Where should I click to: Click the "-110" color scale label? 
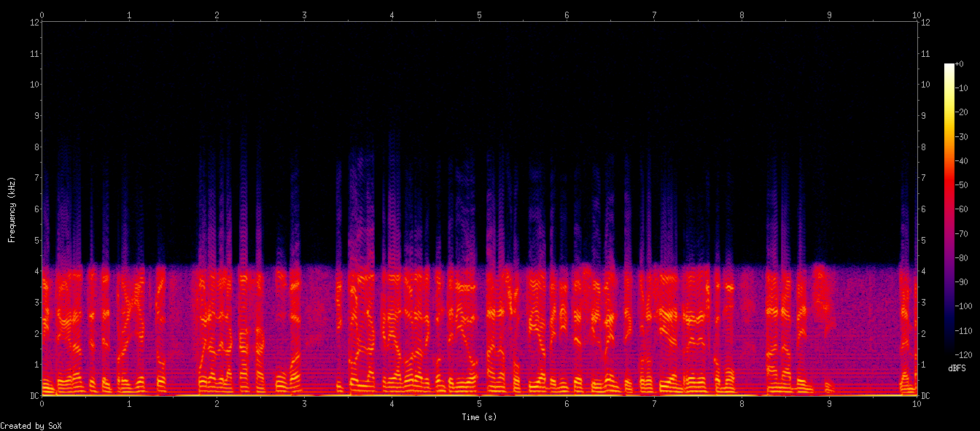[x=963, y=330]
